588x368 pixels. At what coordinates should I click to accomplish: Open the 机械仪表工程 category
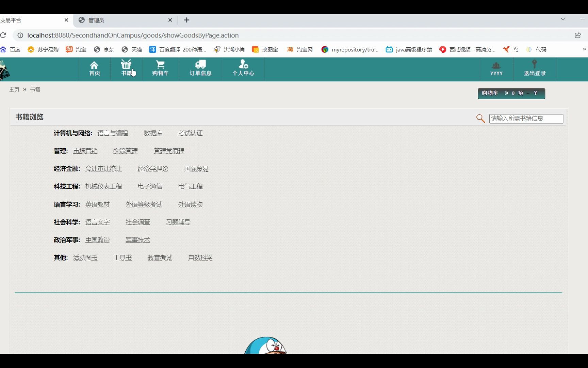pyautogui.click(x=103, y=186)
